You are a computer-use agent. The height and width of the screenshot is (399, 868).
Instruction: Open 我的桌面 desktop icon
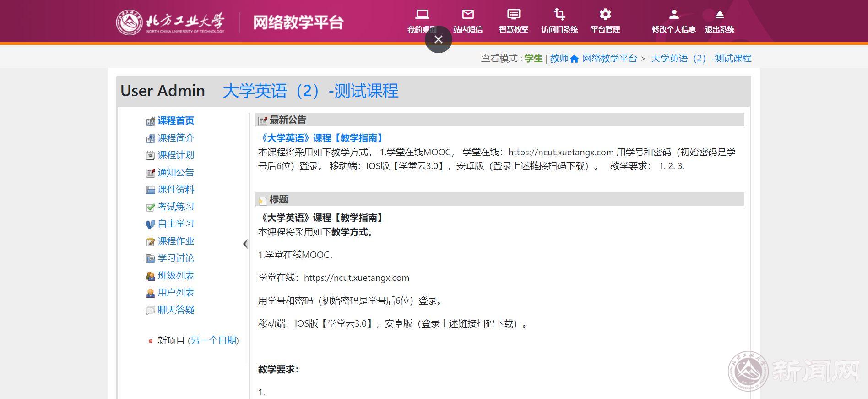[422, 15]
